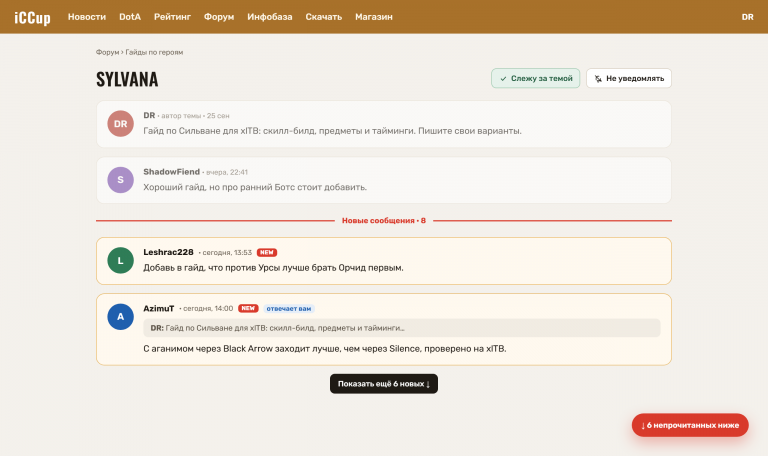This screenshot has height=456, width=768.
Task: Click the 'сегодня, 14:00' timestamp
Action: tap(208, 309)
